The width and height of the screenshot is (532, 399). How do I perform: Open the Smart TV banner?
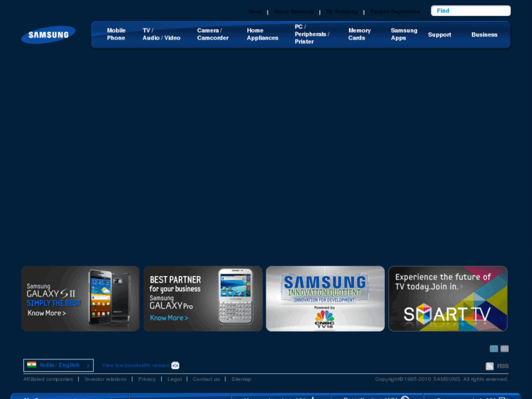click(x=448, y=299)
